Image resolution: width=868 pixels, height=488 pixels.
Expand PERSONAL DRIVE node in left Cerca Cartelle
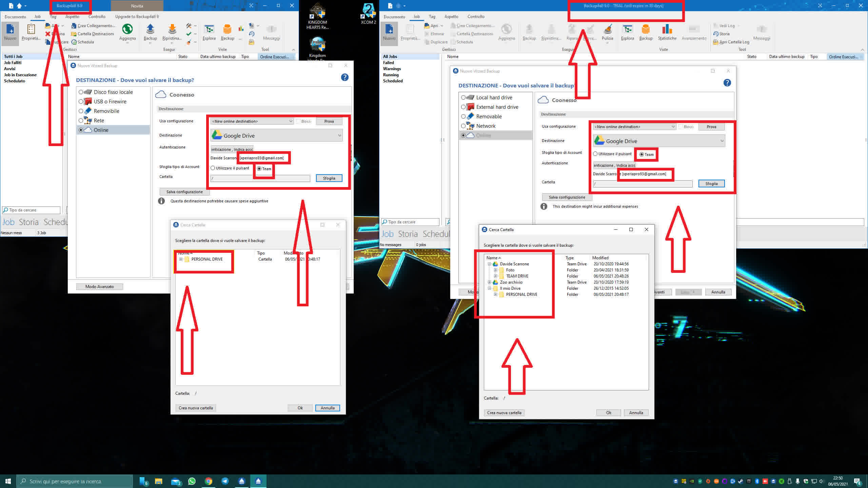point(181,259)
